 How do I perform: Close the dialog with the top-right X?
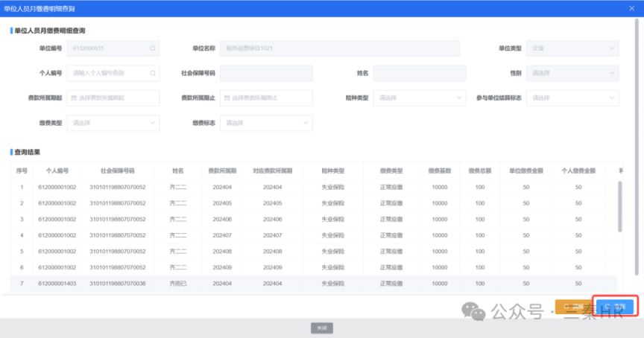[x=631, y=8]
